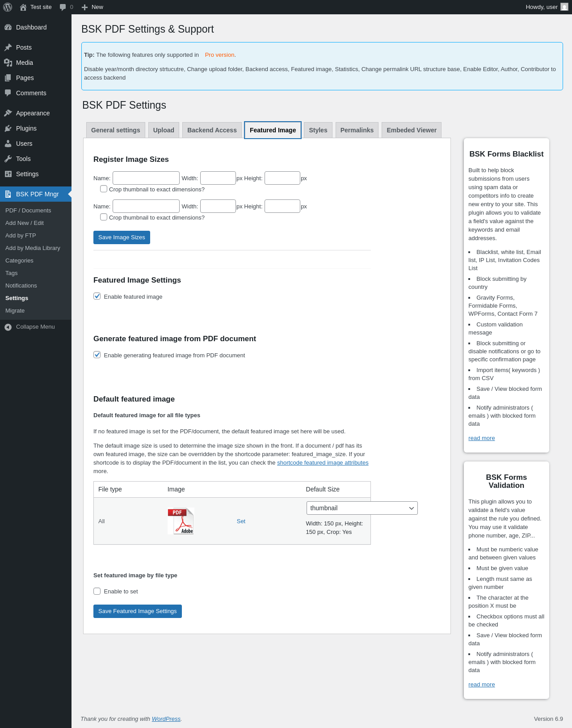Open the Embeded Viewer tab
The image size is (572, 728).
412,130
